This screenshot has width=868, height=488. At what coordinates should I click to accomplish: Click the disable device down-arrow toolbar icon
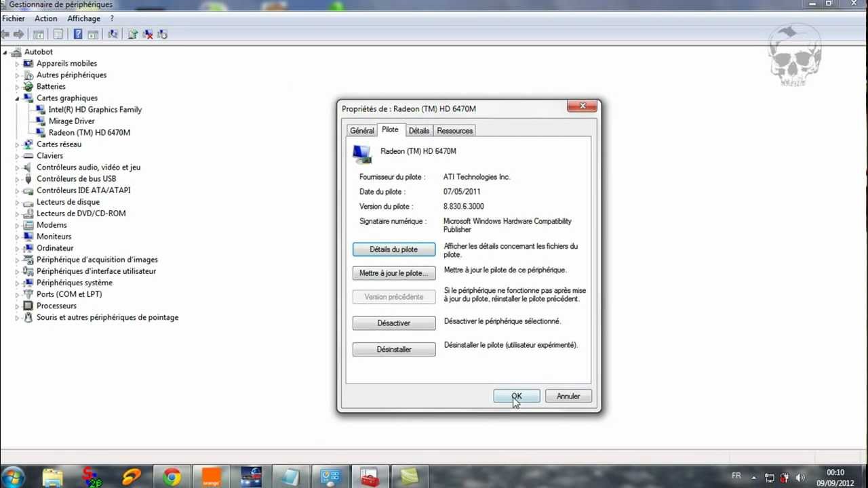[x=162, y=34]
